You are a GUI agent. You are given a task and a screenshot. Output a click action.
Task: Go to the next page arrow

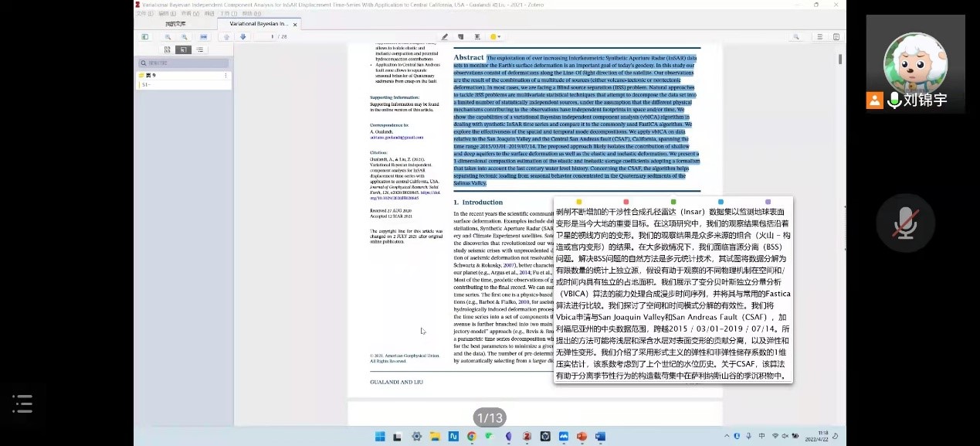[242, 36]
